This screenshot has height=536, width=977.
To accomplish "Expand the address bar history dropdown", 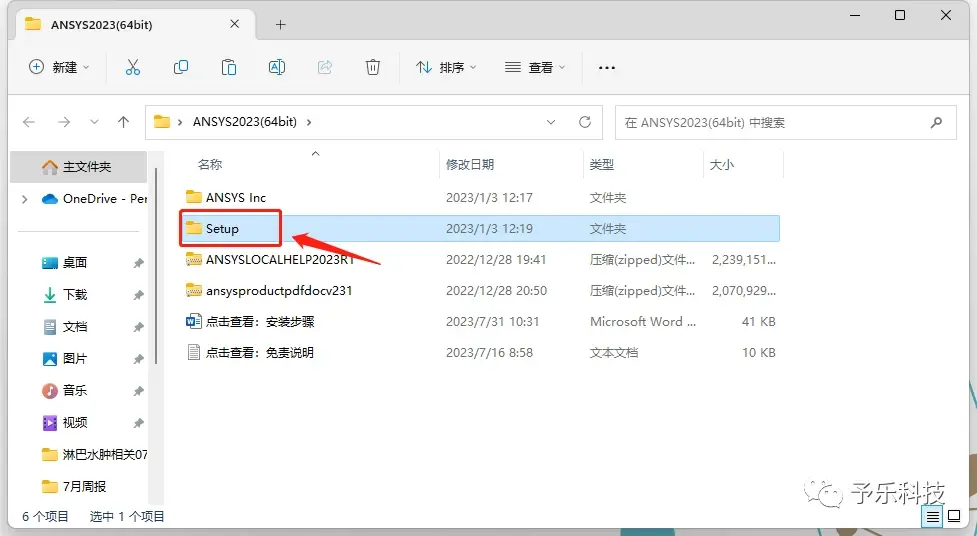I will 551,122.
